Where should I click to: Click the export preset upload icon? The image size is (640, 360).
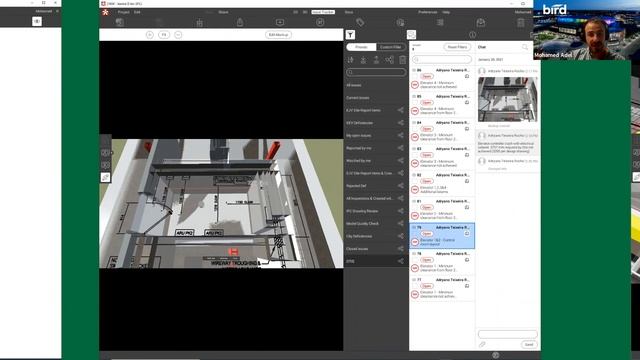(x=376, y=60)
